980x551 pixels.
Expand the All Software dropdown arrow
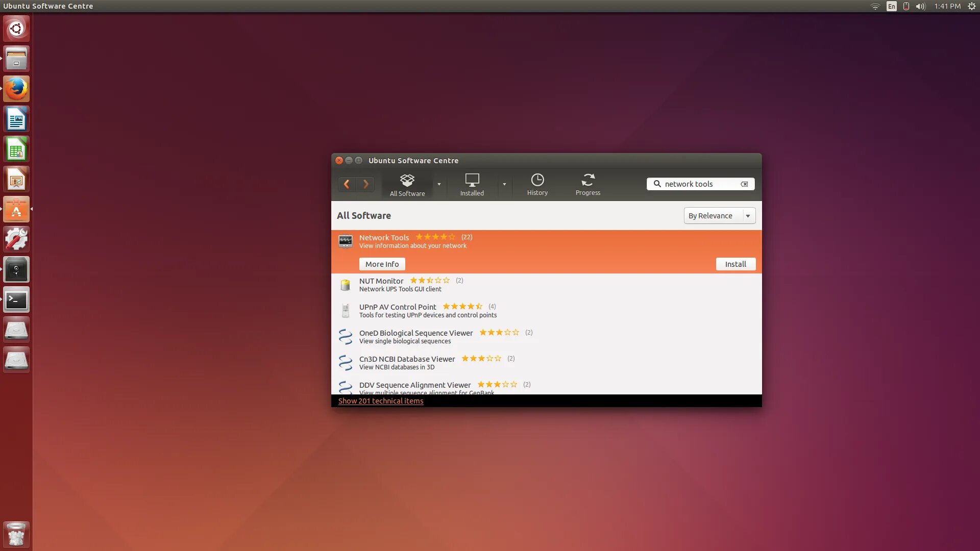[439, 185]
